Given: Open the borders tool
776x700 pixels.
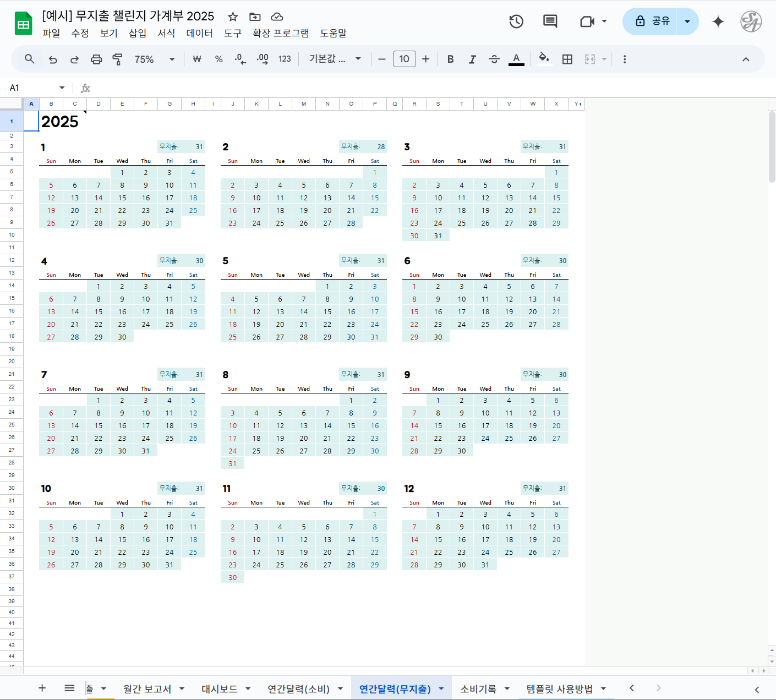Looking at the screenshot, I should [567, 59].
